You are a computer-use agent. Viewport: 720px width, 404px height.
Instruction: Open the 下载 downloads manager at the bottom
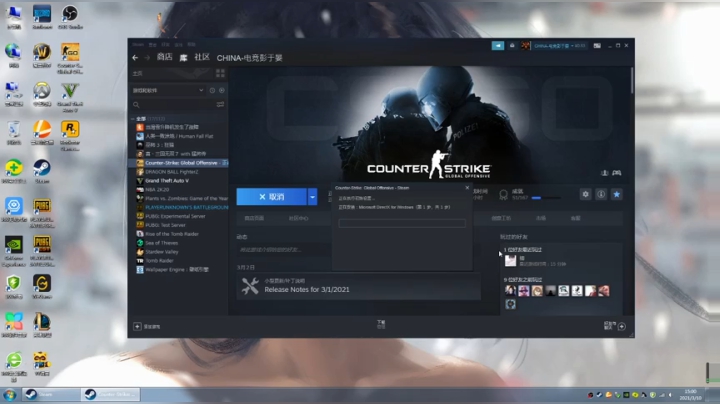pos(381,324)
